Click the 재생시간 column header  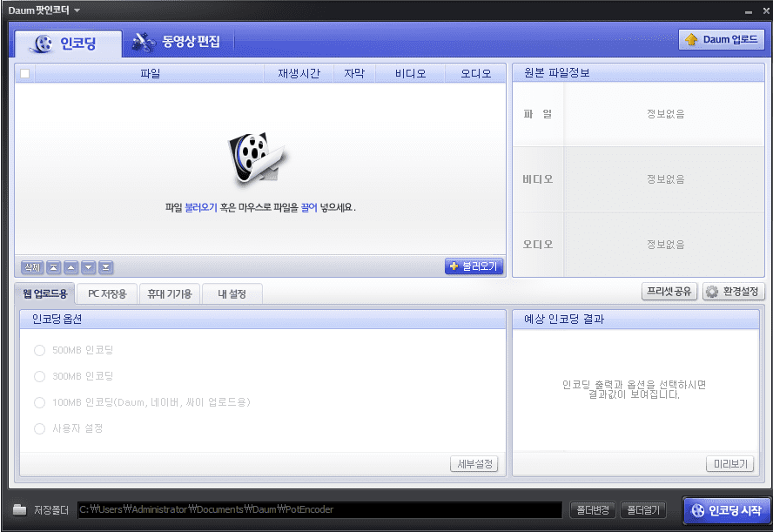click(299, 73)
